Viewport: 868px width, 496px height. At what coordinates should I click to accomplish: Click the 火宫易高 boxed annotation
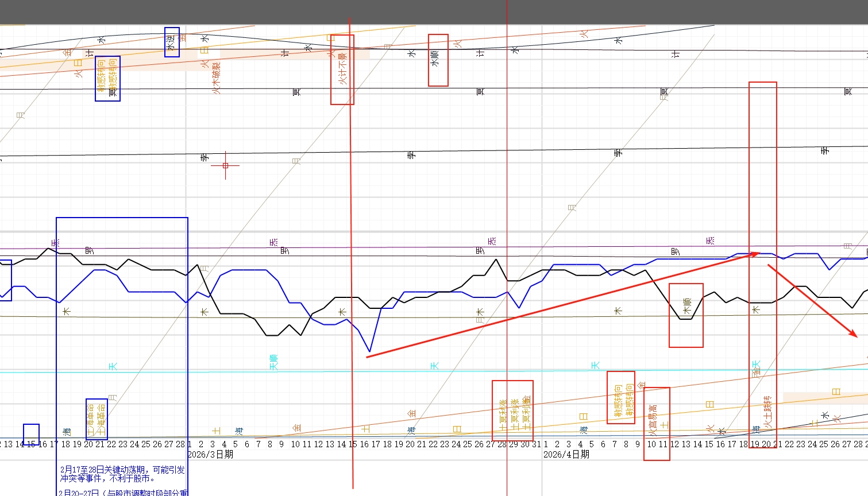coord(657,424)
